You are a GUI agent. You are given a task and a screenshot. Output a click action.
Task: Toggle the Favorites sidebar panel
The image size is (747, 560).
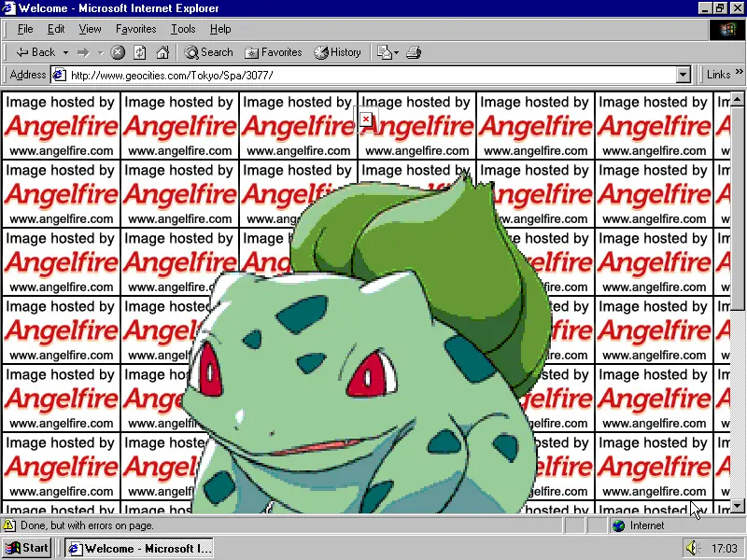pyautogui.click(x=273, y=52)
